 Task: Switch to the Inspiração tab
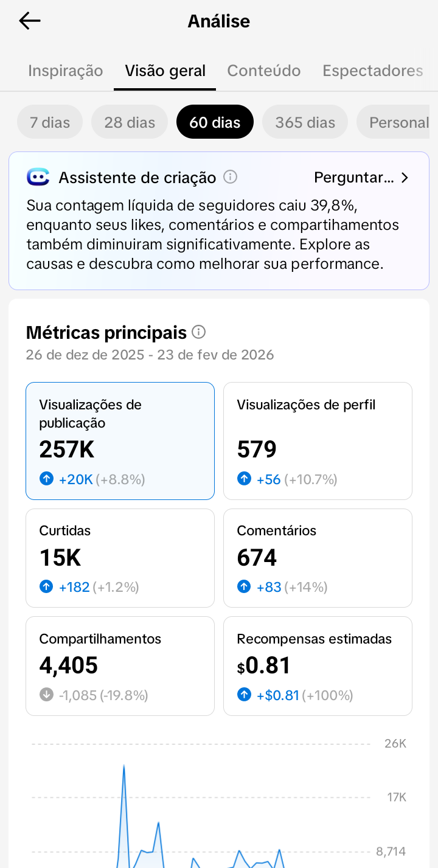[66, 71]
